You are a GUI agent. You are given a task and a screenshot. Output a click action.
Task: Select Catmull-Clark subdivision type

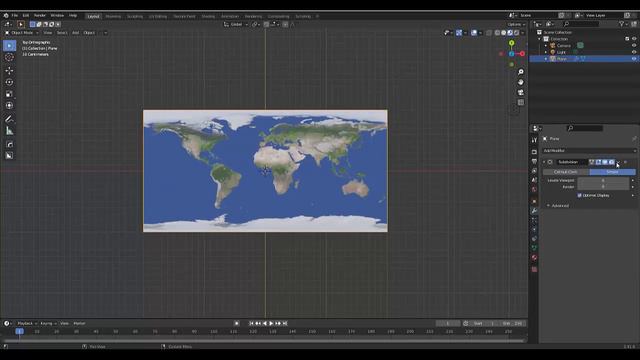(565, 172)
